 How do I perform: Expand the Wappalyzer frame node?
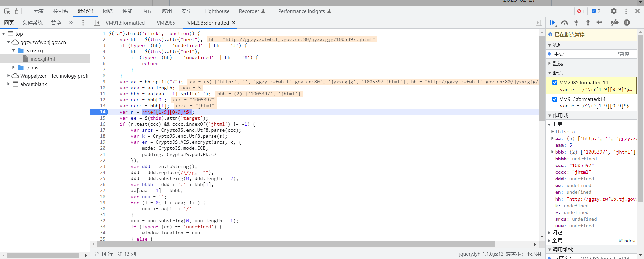[8, 76]
